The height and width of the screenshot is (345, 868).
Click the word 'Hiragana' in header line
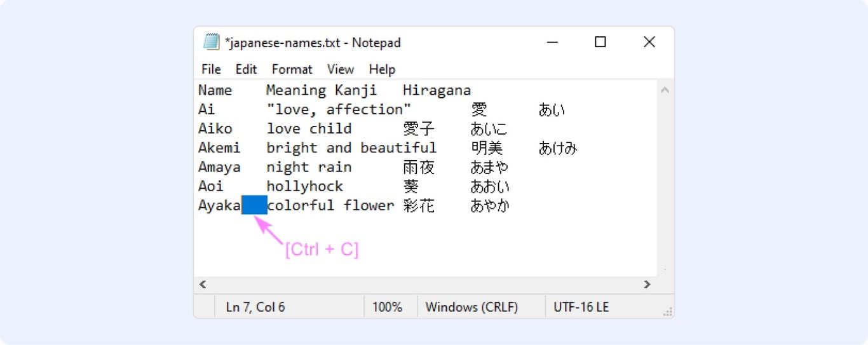[437, 91]
